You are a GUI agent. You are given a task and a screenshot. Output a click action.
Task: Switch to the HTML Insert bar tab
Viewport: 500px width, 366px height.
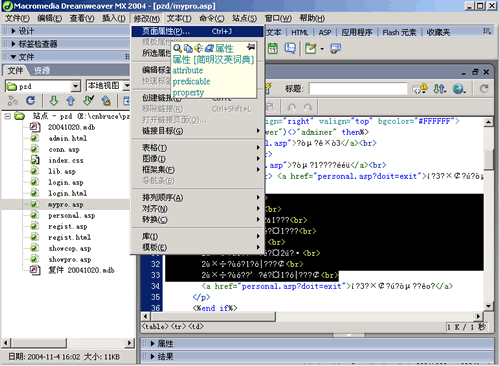(x=300, y=32)
